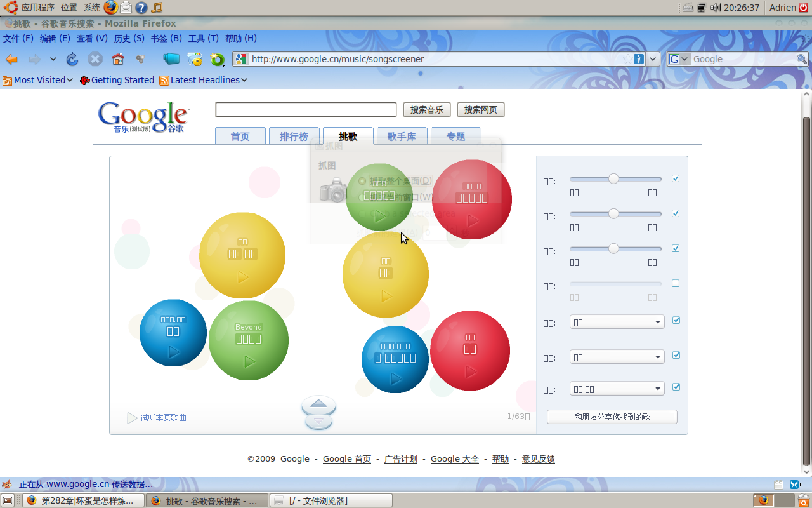This screenshot has height=508, width=812.
Task: Open the 编辑 (E) menu
Action: (55, 38)
